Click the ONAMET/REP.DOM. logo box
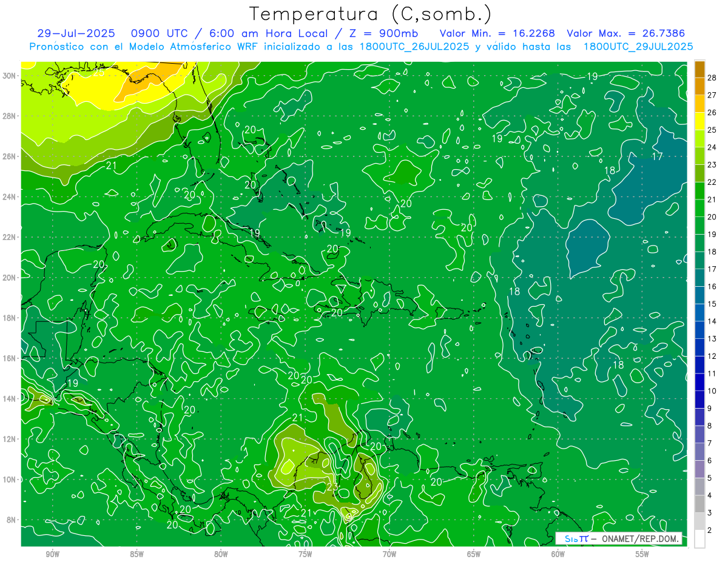 point(619,538)
